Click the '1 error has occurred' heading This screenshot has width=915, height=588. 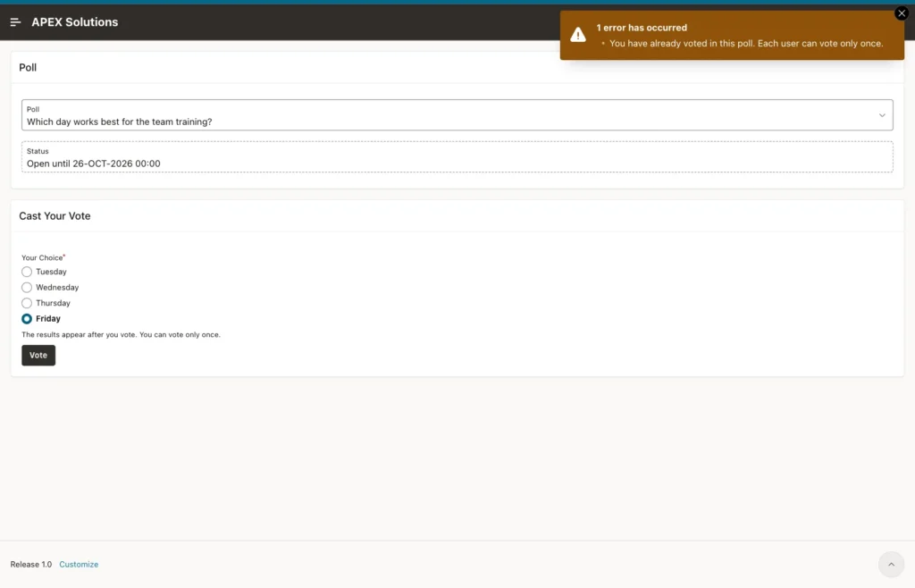(642, 28)
